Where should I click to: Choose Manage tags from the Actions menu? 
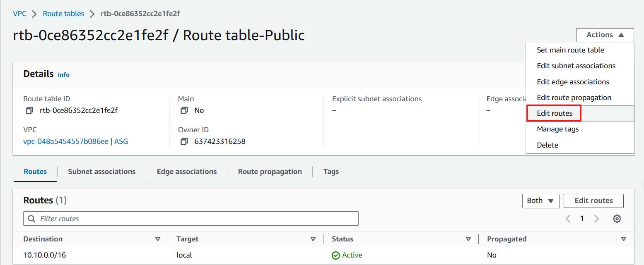point(557,129)
